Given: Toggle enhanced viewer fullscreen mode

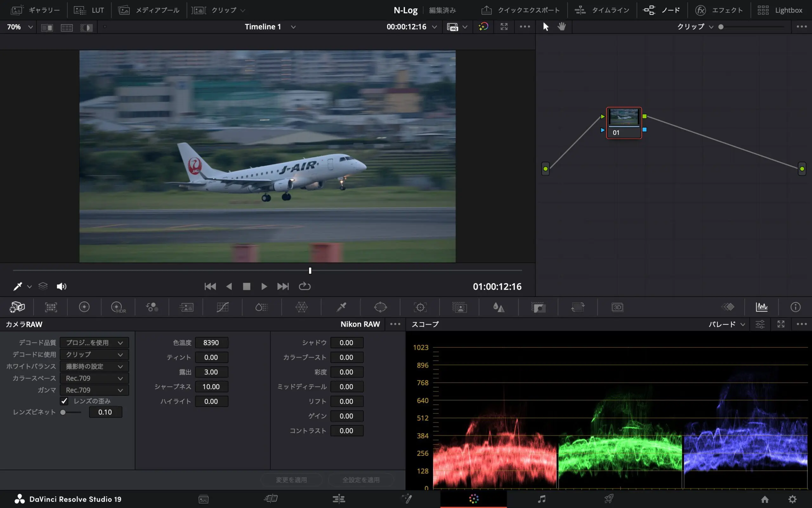Looking at the screenshot, I should 504,27.
